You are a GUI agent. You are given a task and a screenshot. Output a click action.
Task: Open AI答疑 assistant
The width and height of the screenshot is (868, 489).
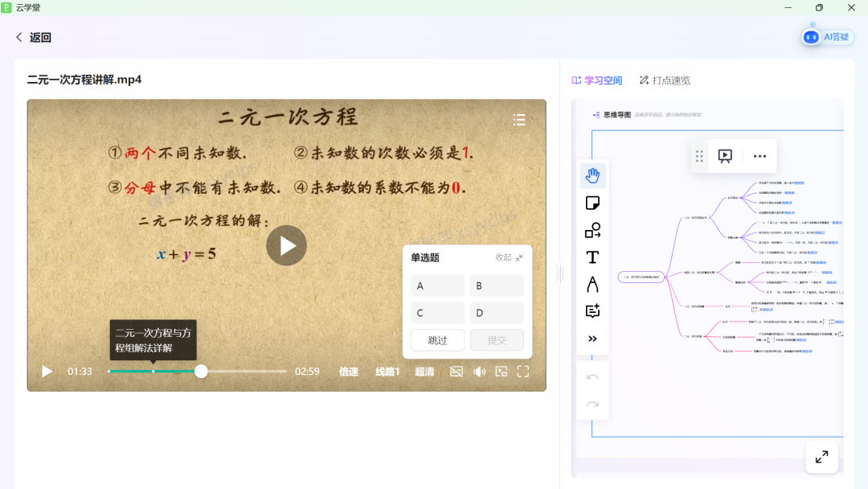tap(828, 37)
